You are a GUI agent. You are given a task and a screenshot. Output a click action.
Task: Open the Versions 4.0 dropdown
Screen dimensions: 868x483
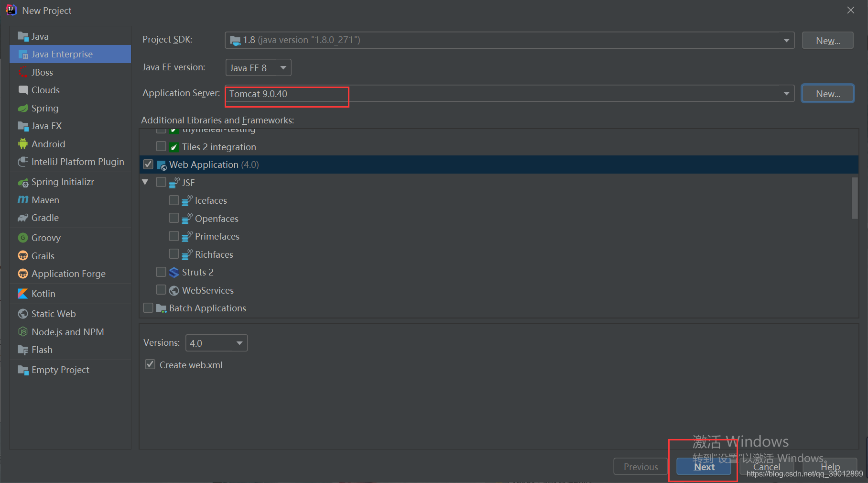click(217, 343)
